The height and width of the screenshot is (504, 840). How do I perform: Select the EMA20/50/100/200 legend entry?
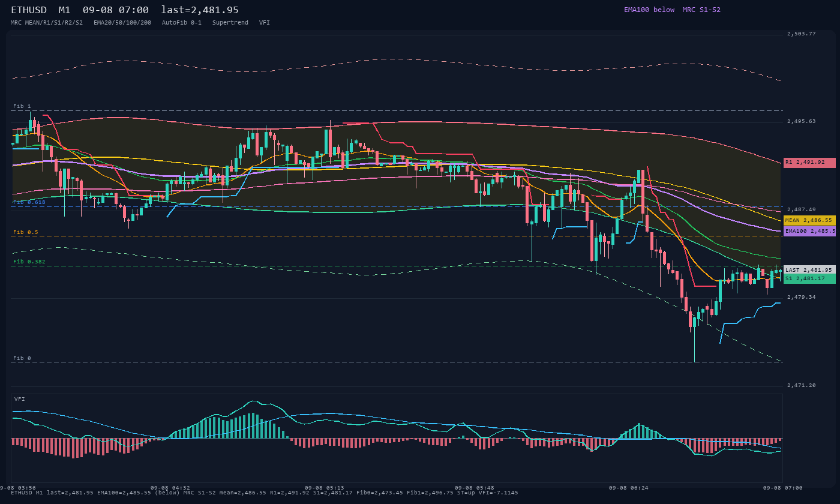122,22
